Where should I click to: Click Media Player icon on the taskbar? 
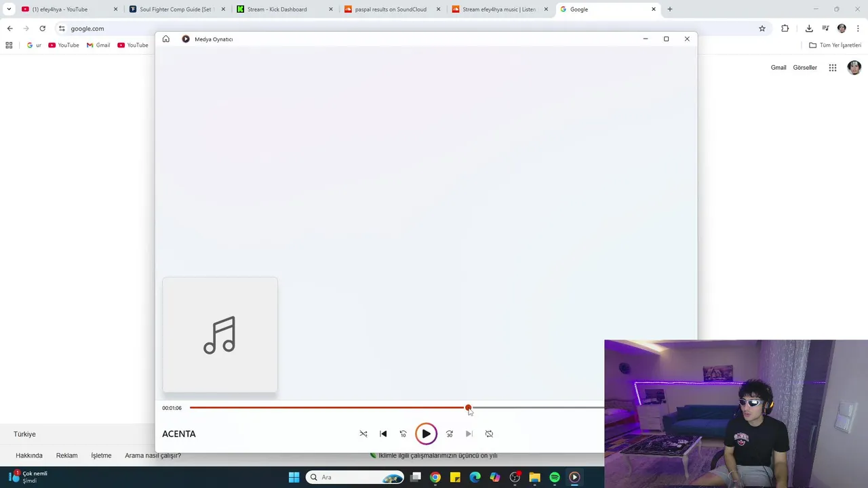pyautogui.click(x=574, y=477)
